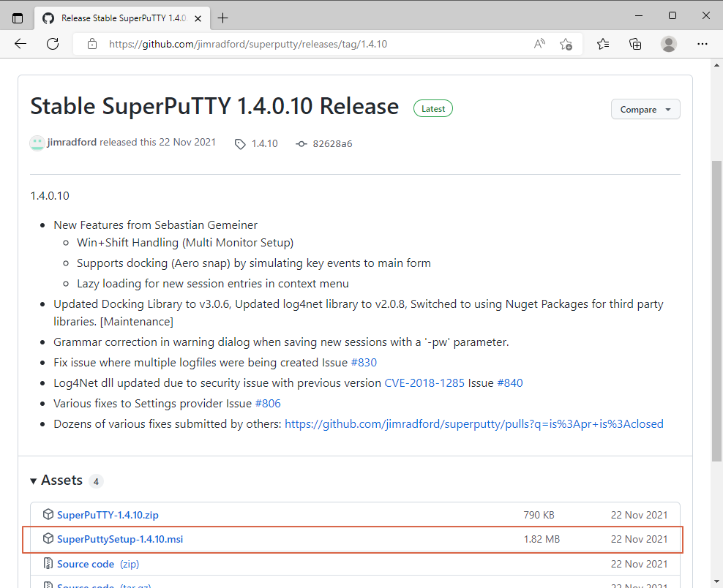Download Source code (zip)

coord(98,564)
